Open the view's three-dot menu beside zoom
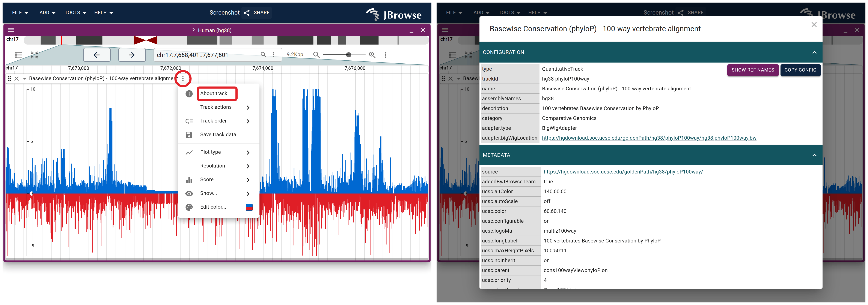Screen dimensions: 868x305 coord(386,55)
